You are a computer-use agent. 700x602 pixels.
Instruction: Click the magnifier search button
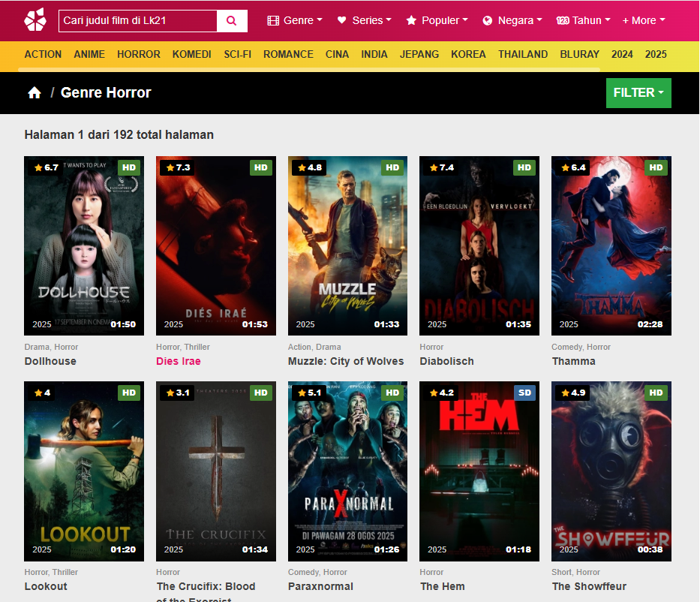point(232,20)
